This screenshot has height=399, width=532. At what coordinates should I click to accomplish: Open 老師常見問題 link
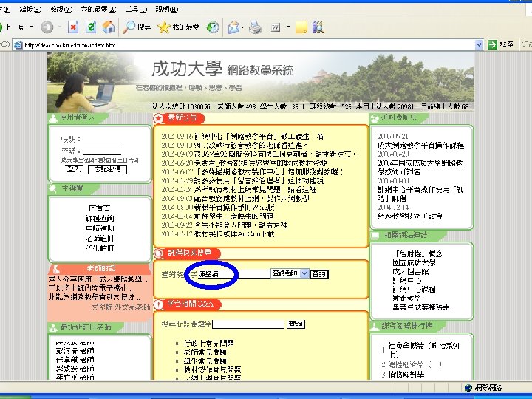[205, 352]
